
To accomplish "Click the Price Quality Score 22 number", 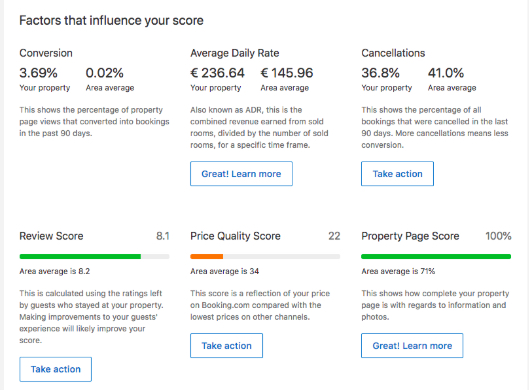I will [334, 236].
